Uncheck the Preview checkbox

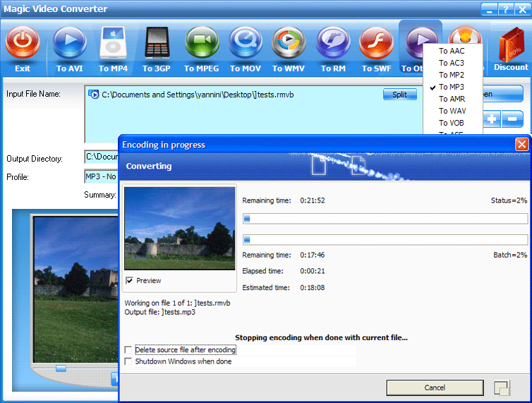[129, 281]
